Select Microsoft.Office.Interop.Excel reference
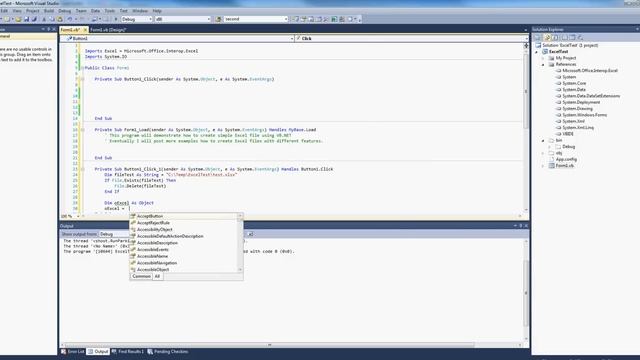Screen dimensions: 640x360 point(590,71)
